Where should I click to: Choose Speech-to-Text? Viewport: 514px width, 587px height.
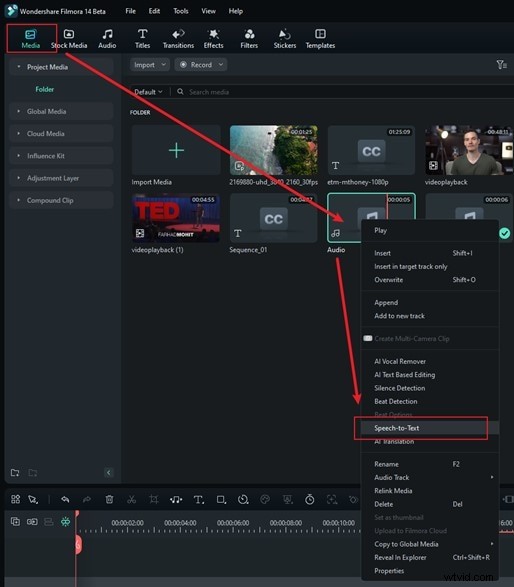430,428
